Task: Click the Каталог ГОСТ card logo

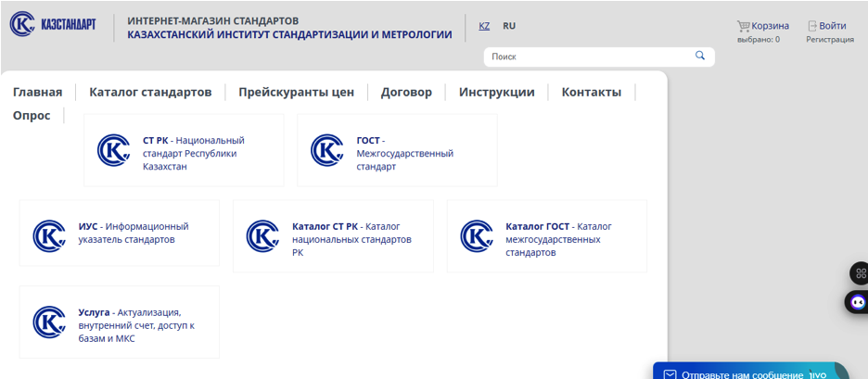Action: [x=477, y=236]
